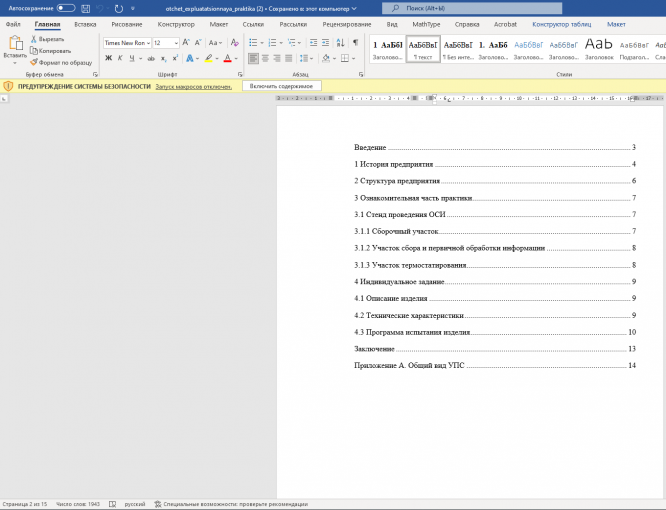Toggle the Автосохранение switch
Screen dimensions: 666x510
(x=66, y=8)
